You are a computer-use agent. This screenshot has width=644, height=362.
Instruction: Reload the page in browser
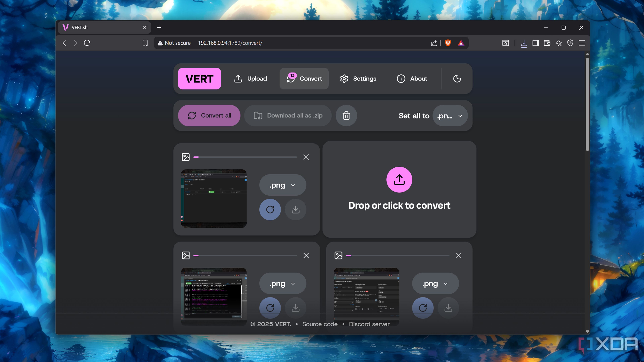click(x=87, y=43)
